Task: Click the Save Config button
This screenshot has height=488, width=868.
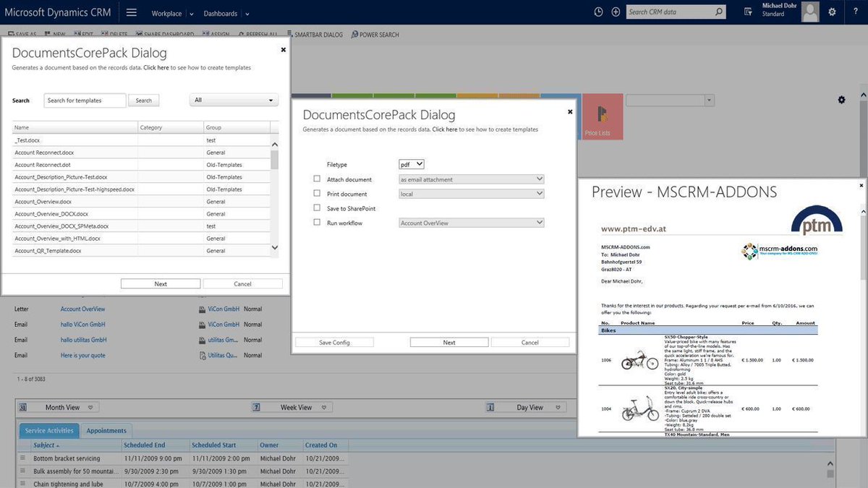Action: pos(334,343)
